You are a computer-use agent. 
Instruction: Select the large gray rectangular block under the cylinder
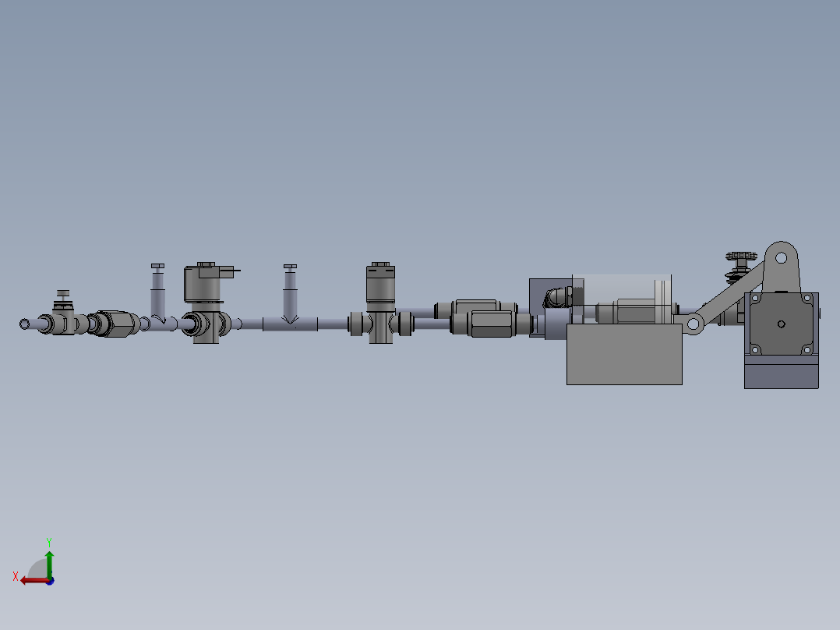(624, 355)
